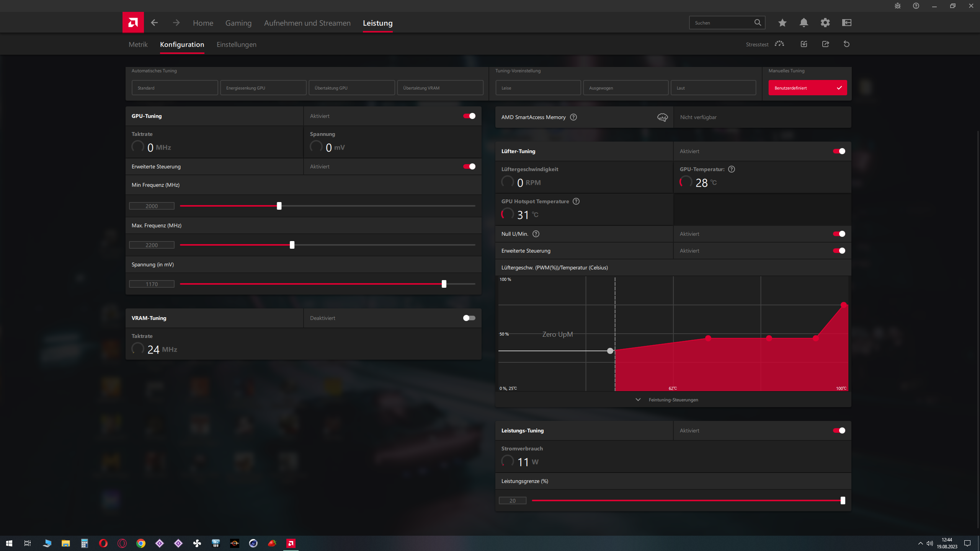The height and width of the screenshot is (551, 980).
Task: Click the reset tuning profile icon
Action: pyautogui.click(x=846, y=44)
